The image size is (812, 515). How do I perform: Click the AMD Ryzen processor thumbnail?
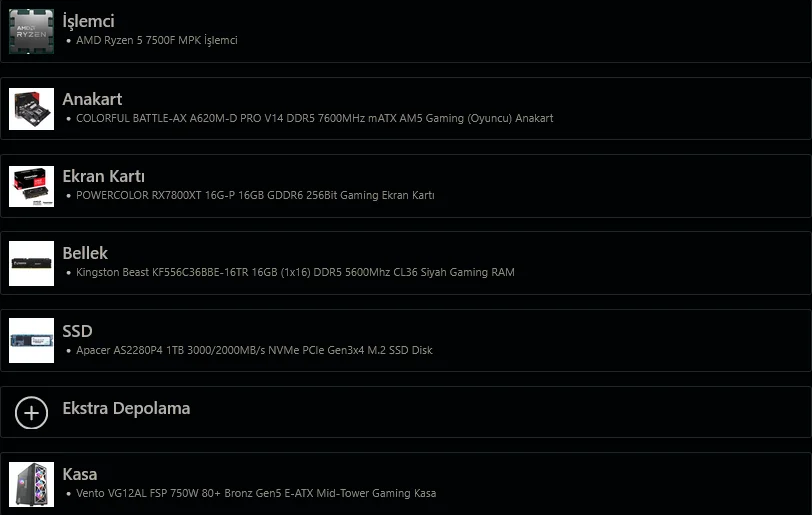31,31
